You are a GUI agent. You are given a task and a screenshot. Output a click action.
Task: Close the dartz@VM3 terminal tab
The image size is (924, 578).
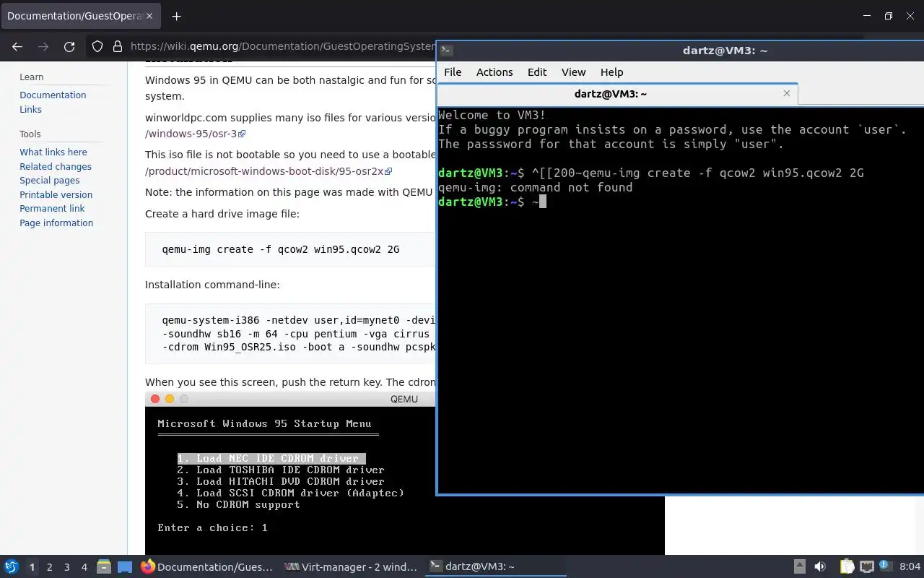click(787, 93)
